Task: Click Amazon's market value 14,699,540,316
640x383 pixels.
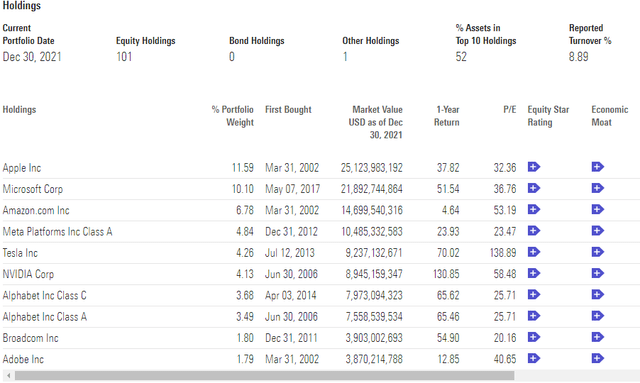Action: 372,210
